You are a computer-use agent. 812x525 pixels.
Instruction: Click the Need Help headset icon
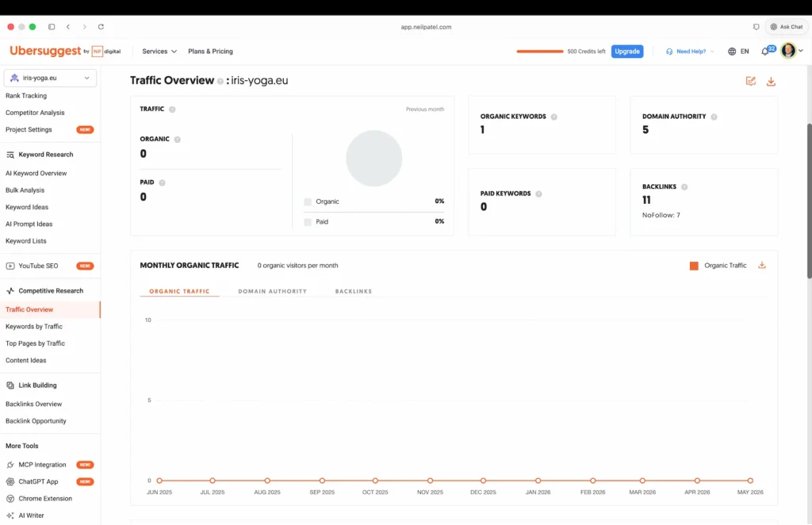click(x=669, y=52)
